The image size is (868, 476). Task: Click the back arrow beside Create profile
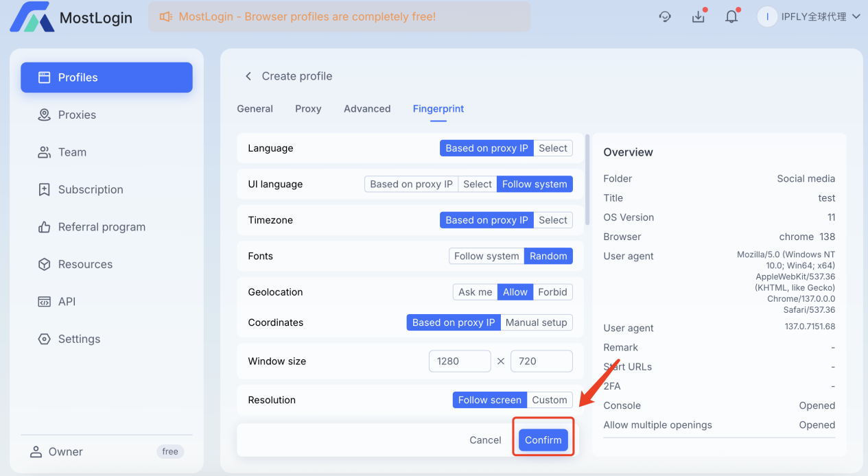[248, 76]
